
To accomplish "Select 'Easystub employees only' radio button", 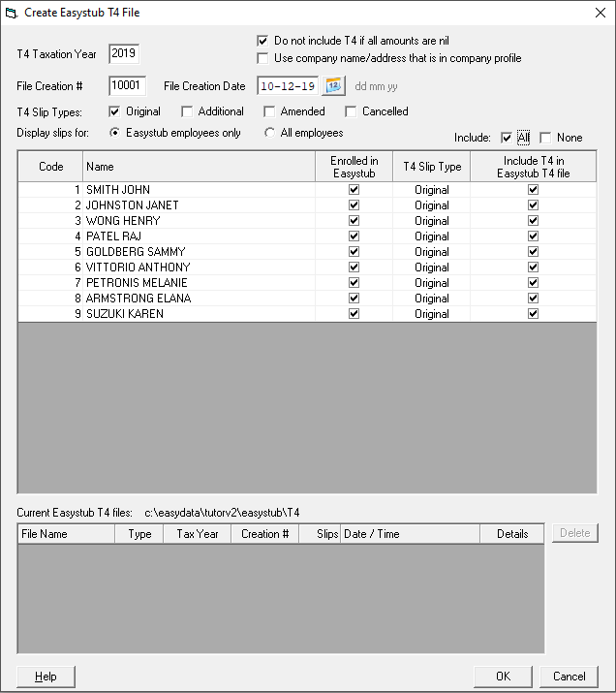I will 115,133.
